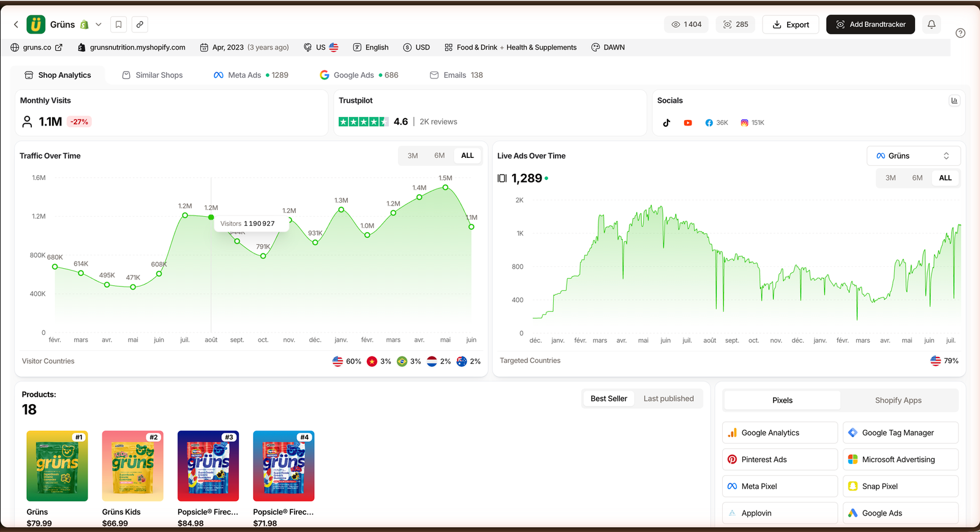Select the Pinterest Ads pixel
This screenshot has height=532, width=980.
pos(780,460)
